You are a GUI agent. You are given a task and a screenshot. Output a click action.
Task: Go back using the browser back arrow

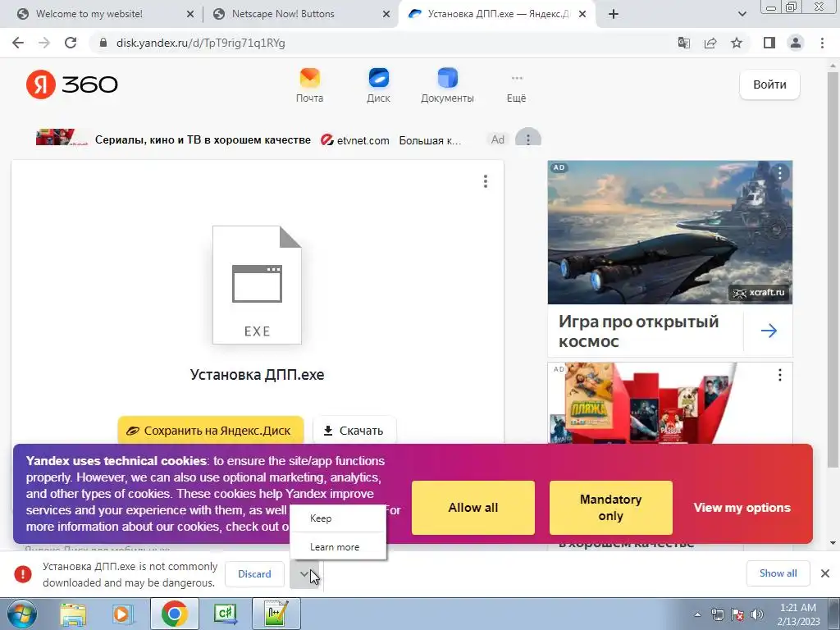pos(18,43)
